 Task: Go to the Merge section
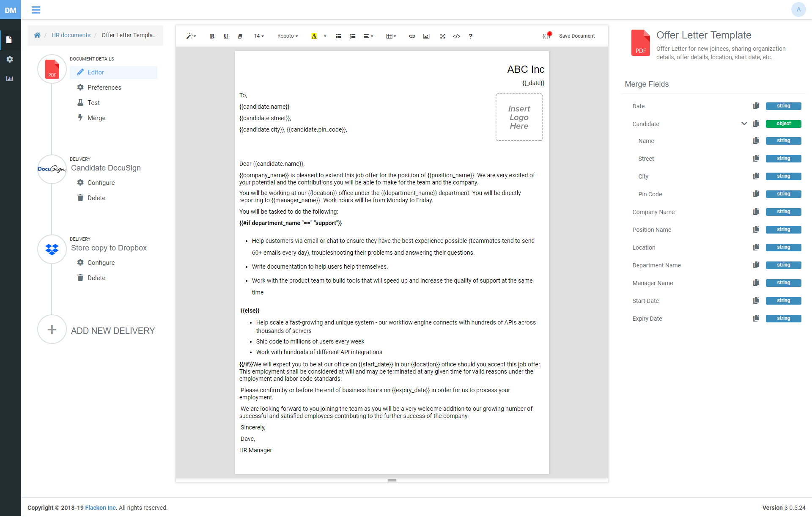(96, 118)
